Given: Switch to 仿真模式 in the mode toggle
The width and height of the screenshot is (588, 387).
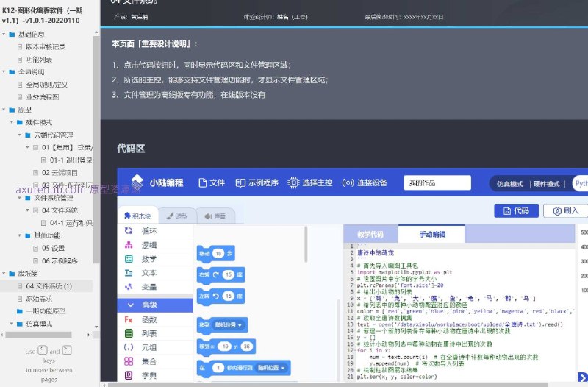Looking at the screenshot, I should (x=509, y=184).
